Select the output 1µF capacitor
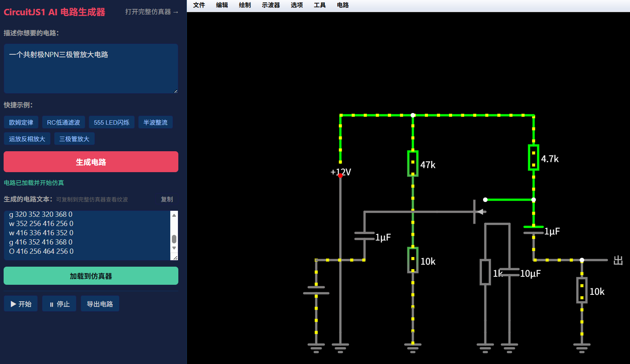 pyautogui.click(x=533, y=230)
